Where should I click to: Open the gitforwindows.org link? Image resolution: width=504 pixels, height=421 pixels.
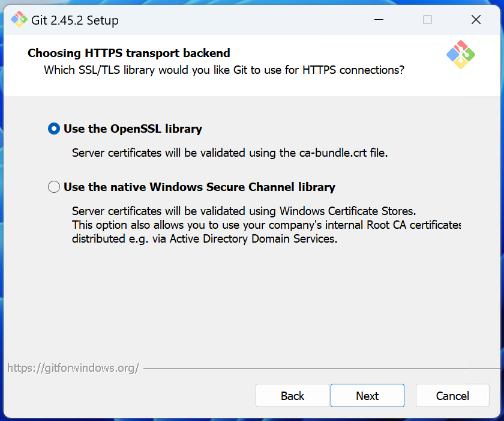73,368
